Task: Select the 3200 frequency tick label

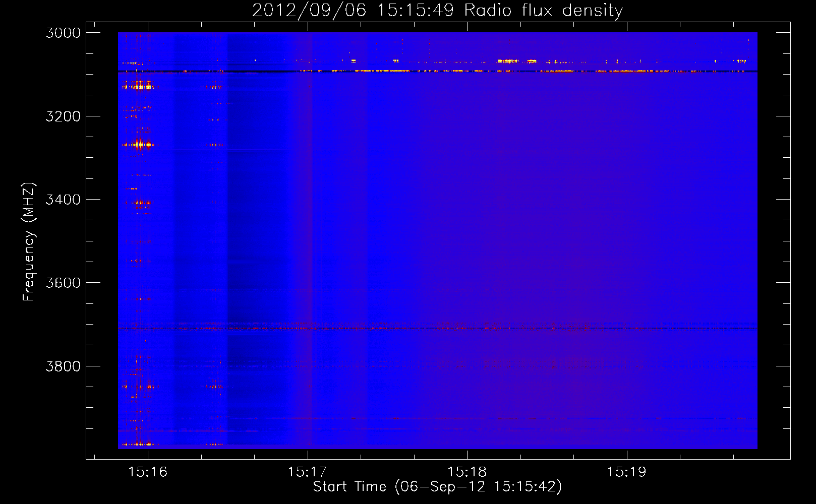Action: click(63, 116)
